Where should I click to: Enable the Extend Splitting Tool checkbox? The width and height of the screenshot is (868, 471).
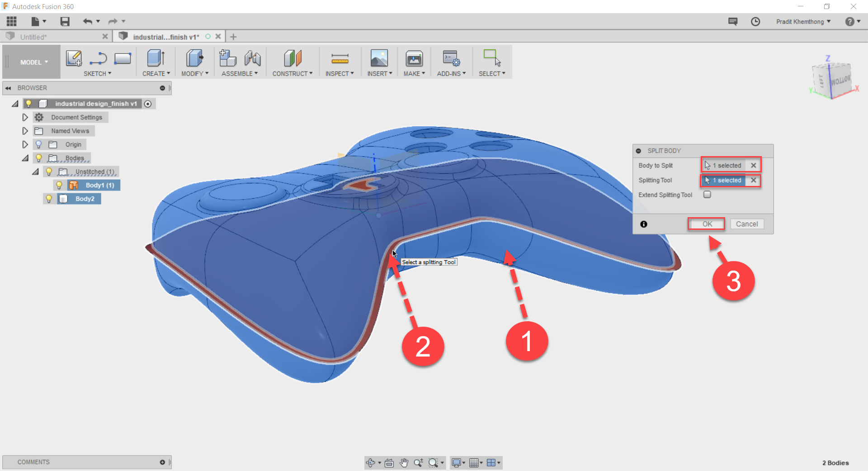pyautogui.click(x=708, y=195)
